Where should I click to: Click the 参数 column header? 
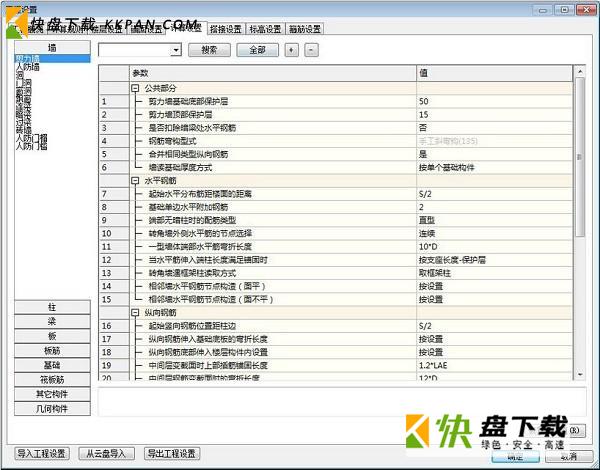(x=273, y=73)
